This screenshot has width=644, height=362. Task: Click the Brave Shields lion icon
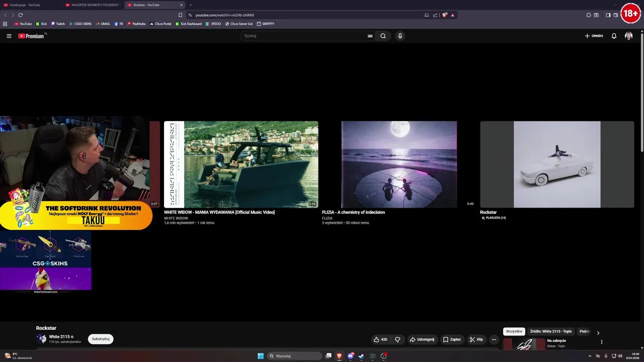(x=445, y=15)
